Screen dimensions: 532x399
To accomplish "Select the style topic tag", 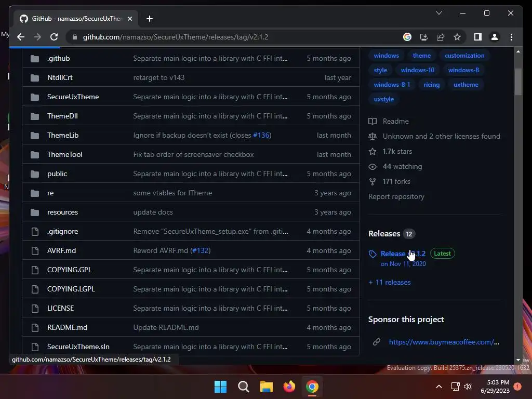I will [x=380, y=70].
